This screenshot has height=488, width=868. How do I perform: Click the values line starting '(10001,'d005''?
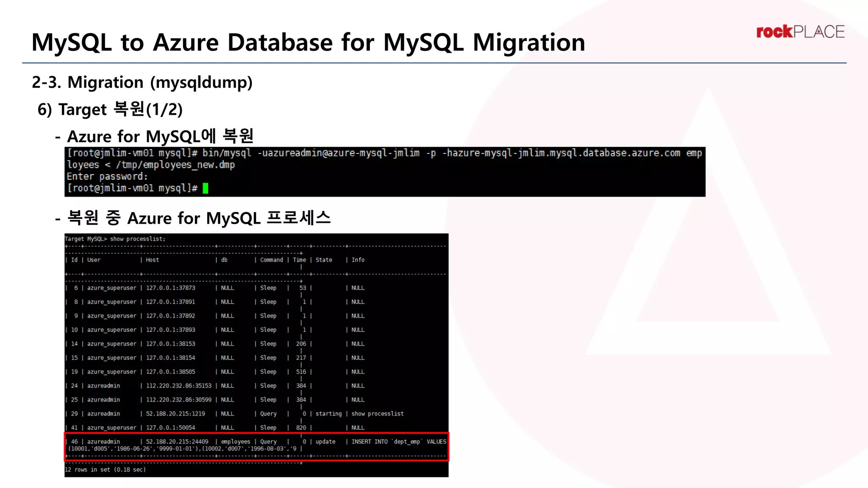pos(182,449)
